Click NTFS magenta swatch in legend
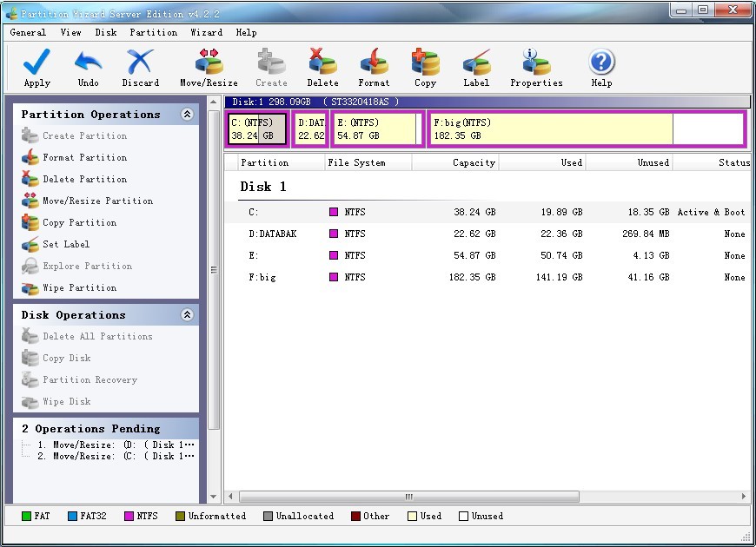Image resolution: width=756 pixels, height=547 pixels. tap(129, 516)
